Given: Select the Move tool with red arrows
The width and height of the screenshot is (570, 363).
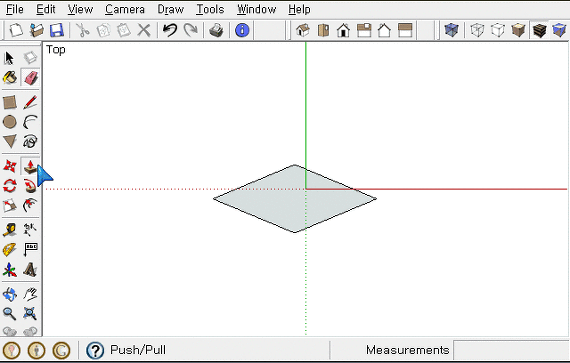Looking at the screenshot, I should [10, 166].
